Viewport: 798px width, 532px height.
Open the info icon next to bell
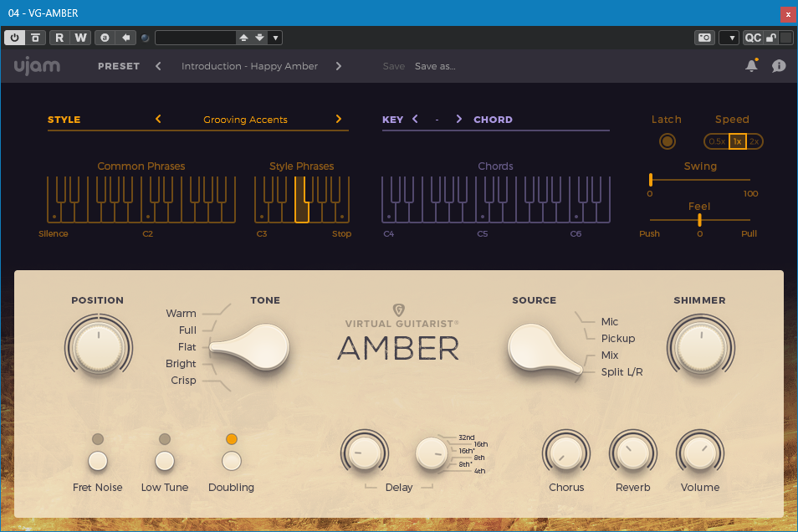(x=779, y=66)
